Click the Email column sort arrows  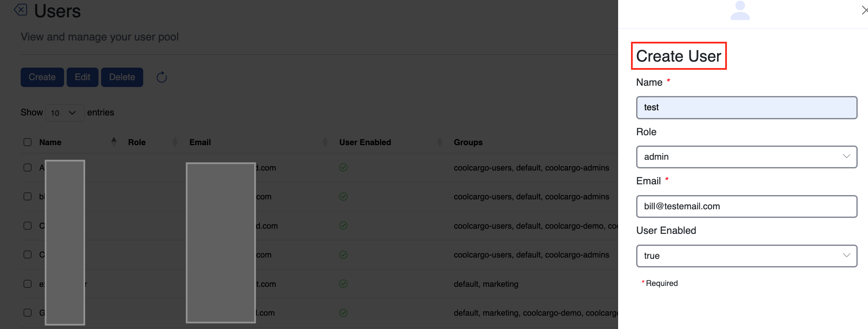click(x=325, y=142)
